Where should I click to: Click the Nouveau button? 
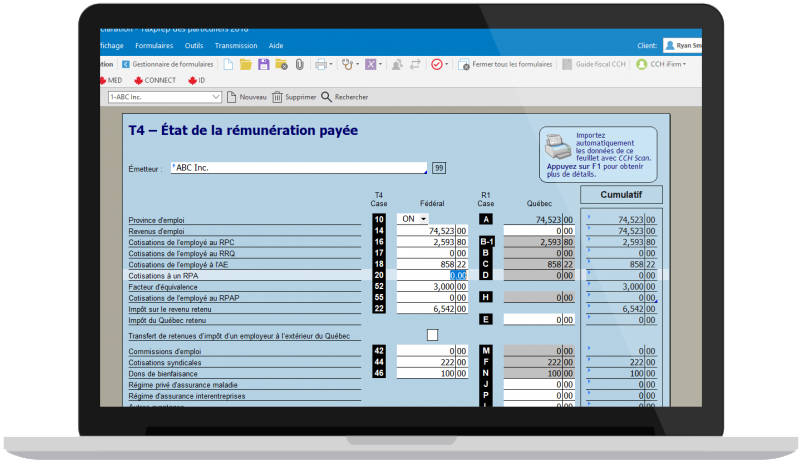tap(246, 97)
